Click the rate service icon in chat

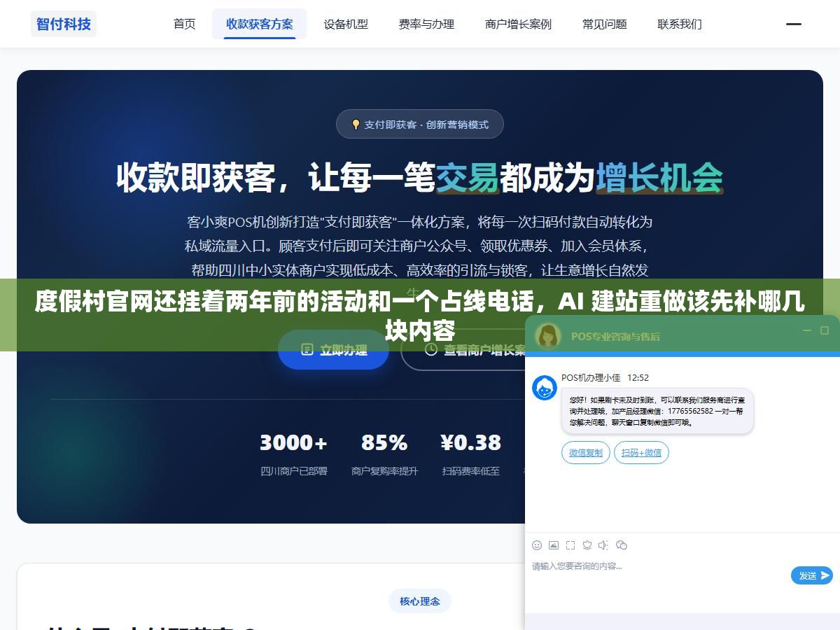coord(587,545)
